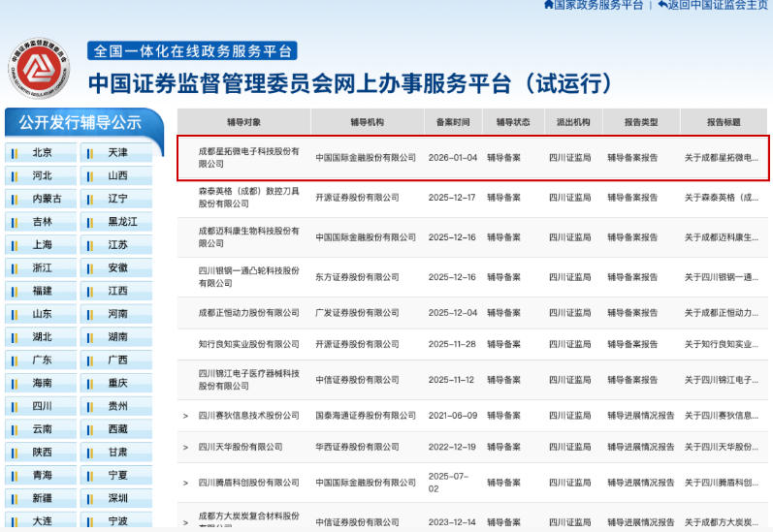Open the 国家政务服务平台 link
The width and height of the screenshot is (773, 532).
click(598, 5)
